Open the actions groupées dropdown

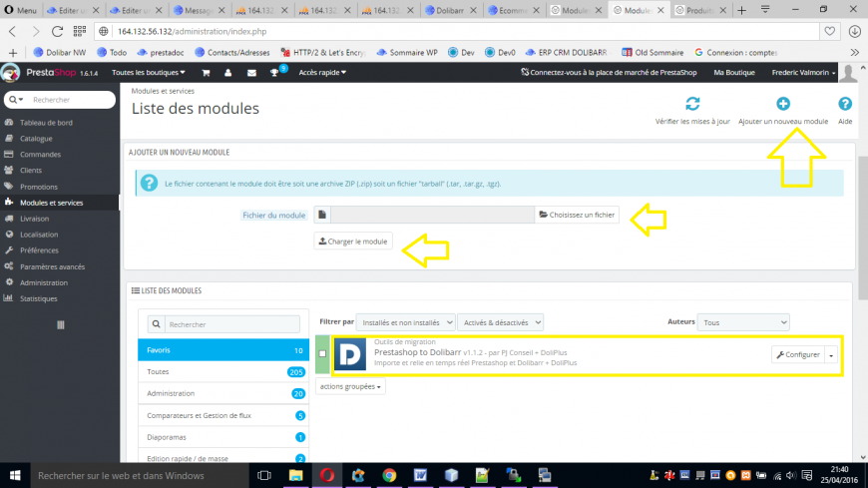(350, 386)
